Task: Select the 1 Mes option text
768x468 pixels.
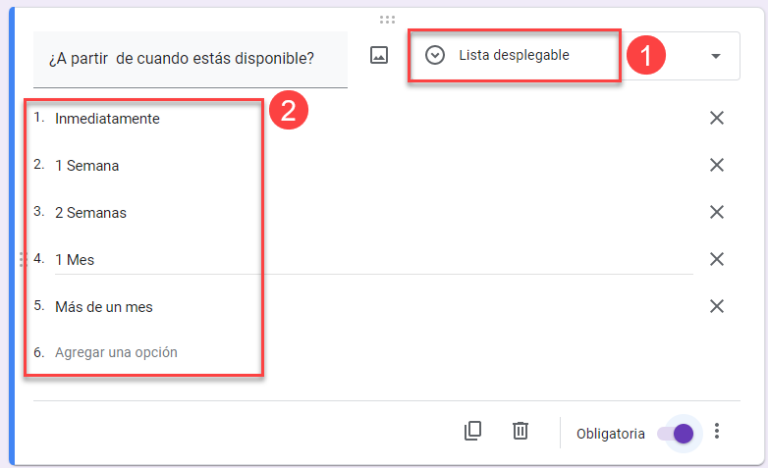Action: [74, 260]
